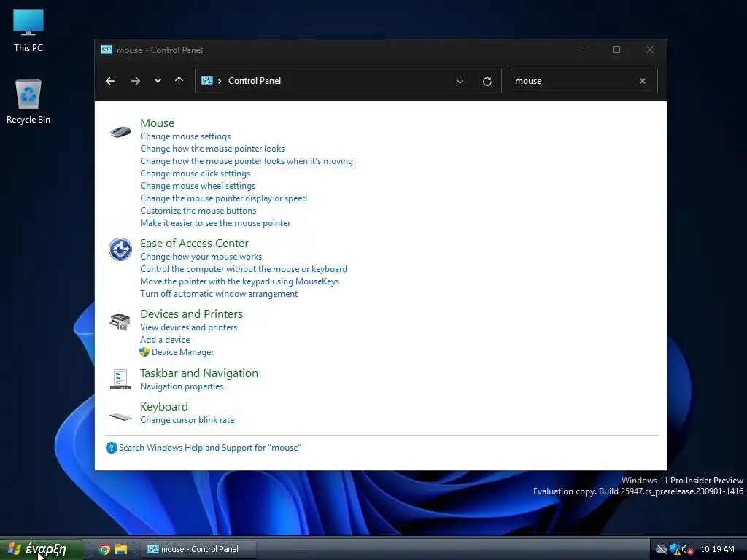Go up one level with up arrow

pyautogui.click(x=179, y=81)
